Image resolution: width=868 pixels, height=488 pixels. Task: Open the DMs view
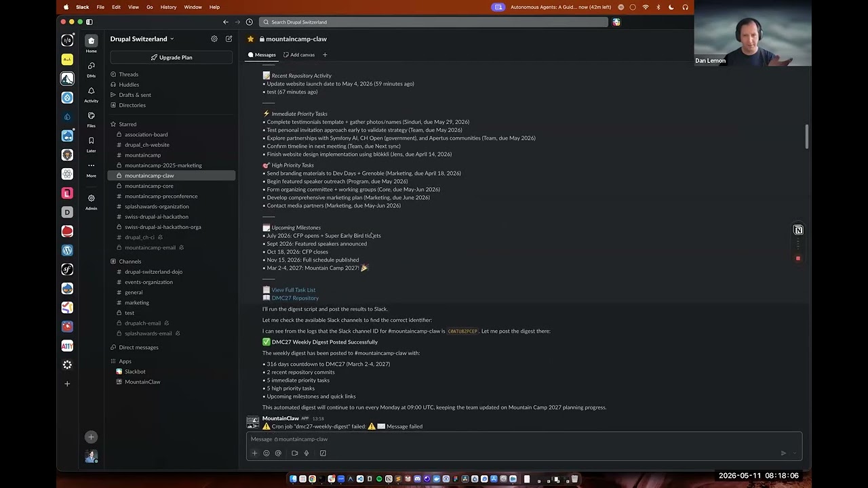91,68
